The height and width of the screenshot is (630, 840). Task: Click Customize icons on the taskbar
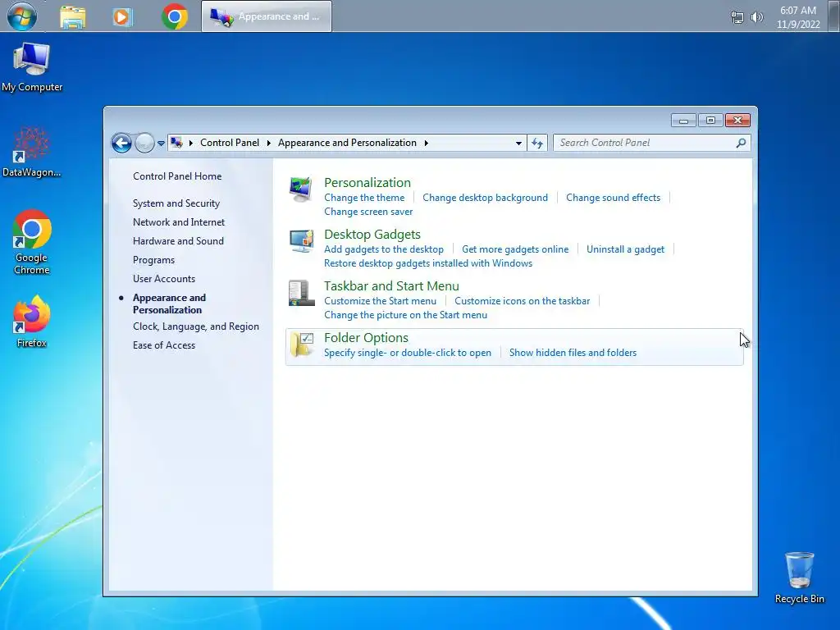point(523,301)
